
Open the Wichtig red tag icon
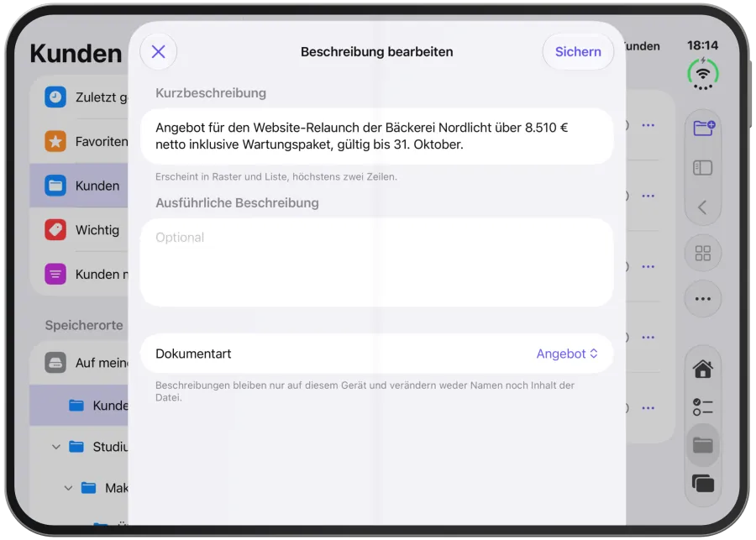click(x=55, y=229)
